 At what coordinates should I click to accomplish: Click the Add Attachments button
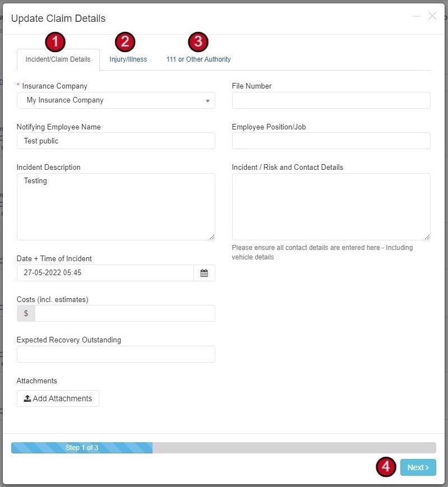pyautogui.click(x=58, y=398)
